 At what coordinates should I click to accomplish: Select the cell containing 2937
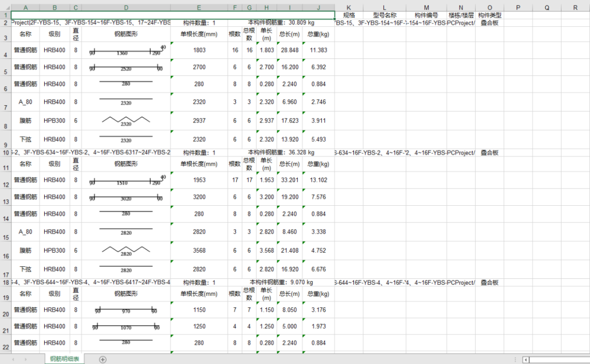pyautogui.click(x=199, y=121)
